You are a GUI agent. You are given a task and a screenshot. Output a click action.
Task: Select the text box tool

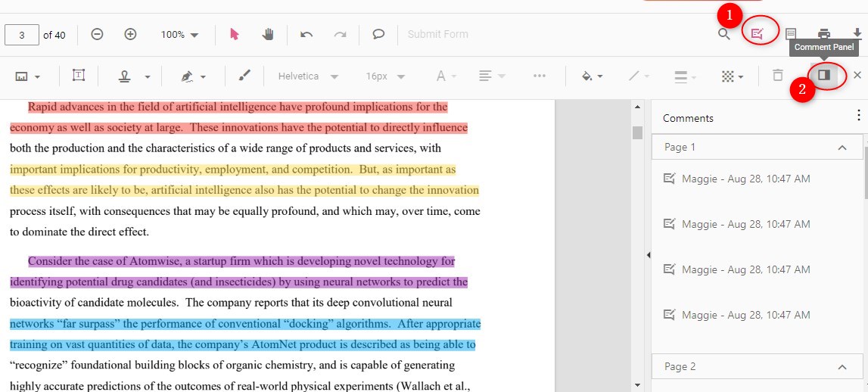[x=79, y=76]
